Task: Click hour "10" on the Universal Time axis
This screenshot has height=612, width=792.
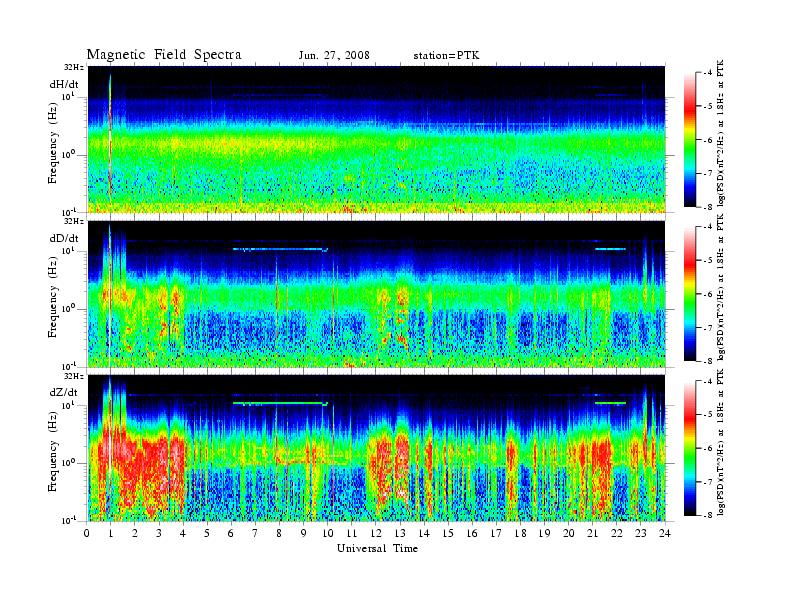Action: click(x=327, y=534)
